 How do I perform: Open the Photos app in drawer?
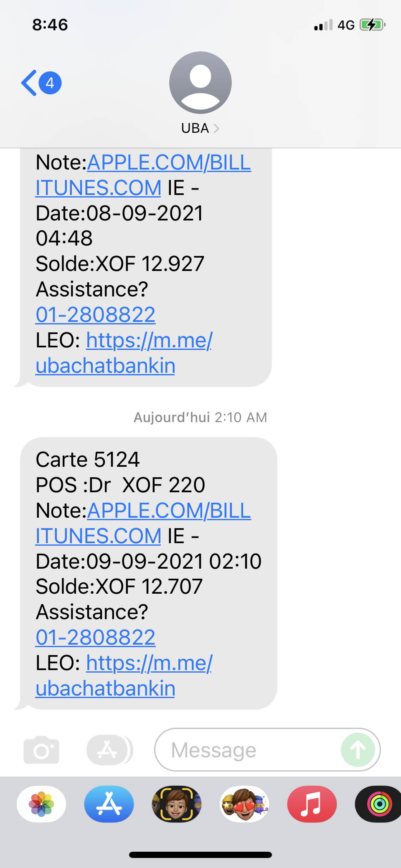pyautogui.click(x=41, y=804)
